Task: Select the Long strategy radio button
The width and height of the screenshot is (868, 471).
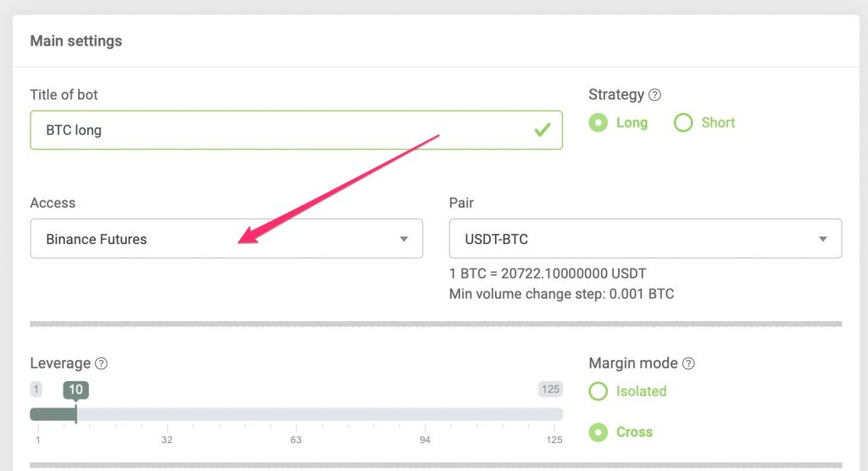Action: 598,122
